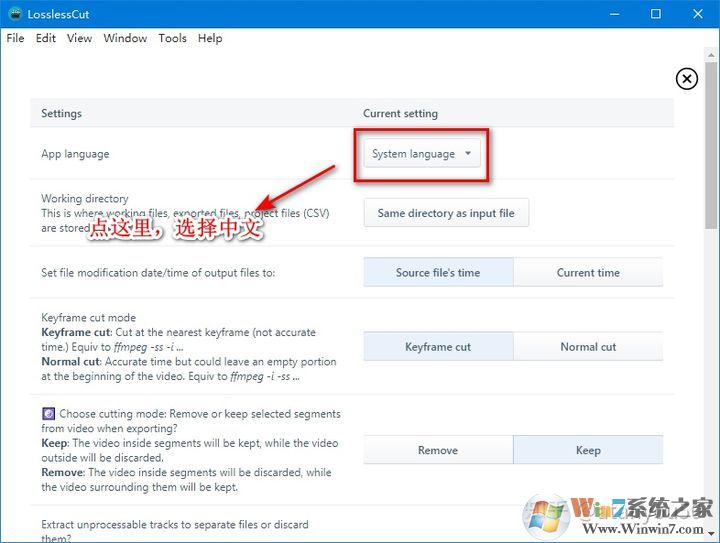The image size is (720, 543).
Task: Open the System language dropdown
Action: 422,153
